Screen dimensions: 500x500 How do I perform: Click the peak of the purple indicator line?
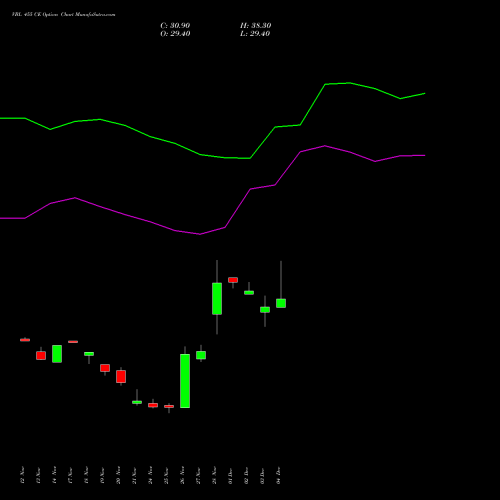(x=325, y=146)
